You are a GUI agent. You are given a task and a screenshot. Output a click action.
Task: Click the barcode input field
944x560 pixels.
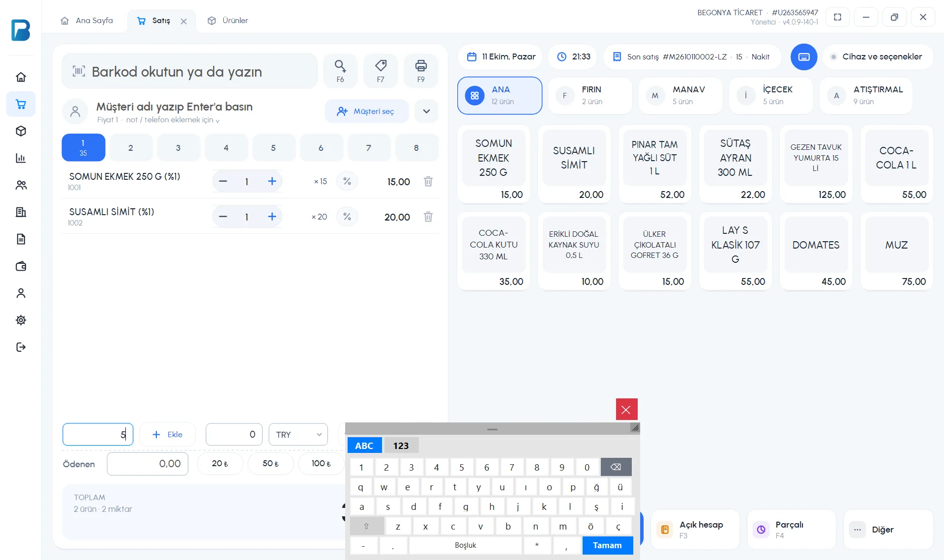[x=189, y=71]
